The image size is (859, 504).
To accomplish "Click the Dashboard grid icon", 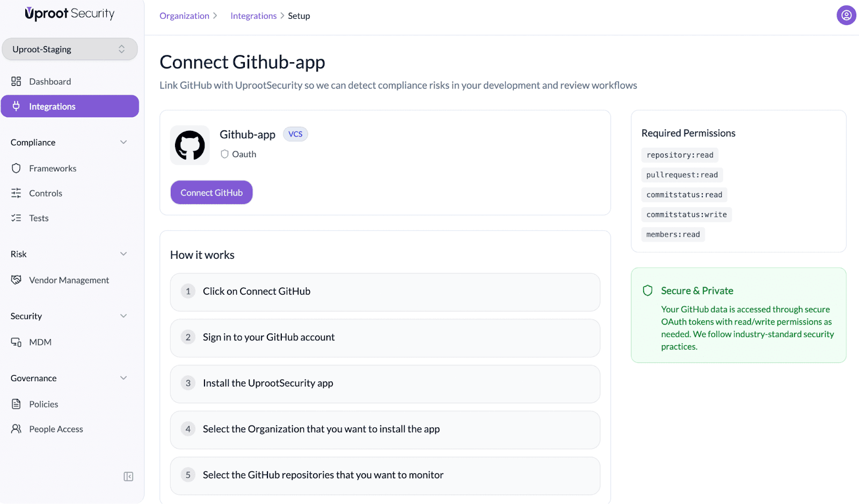I will coord(16,82).
